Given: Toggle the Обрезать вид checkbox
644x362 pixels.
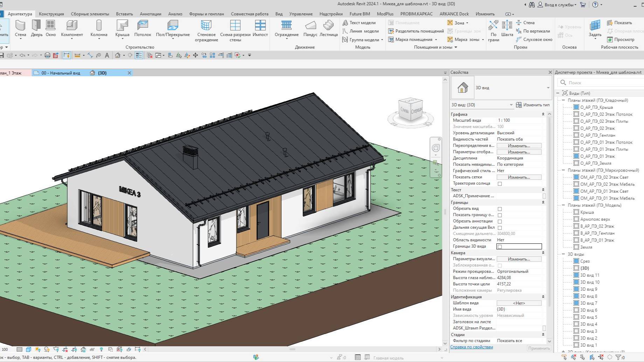Looking at the screenshot, I should pyautogui.click(x=500, y=209).
